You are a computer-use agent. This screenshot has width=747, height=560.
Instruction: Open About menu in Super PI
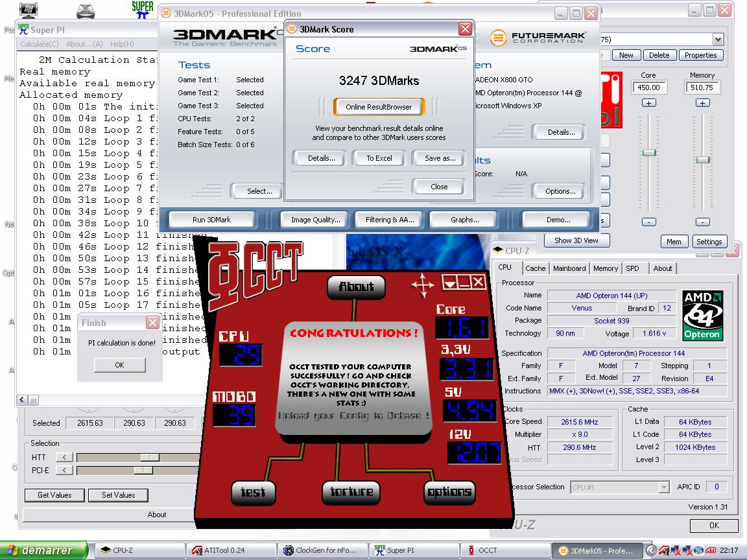[x=84, y=44]
